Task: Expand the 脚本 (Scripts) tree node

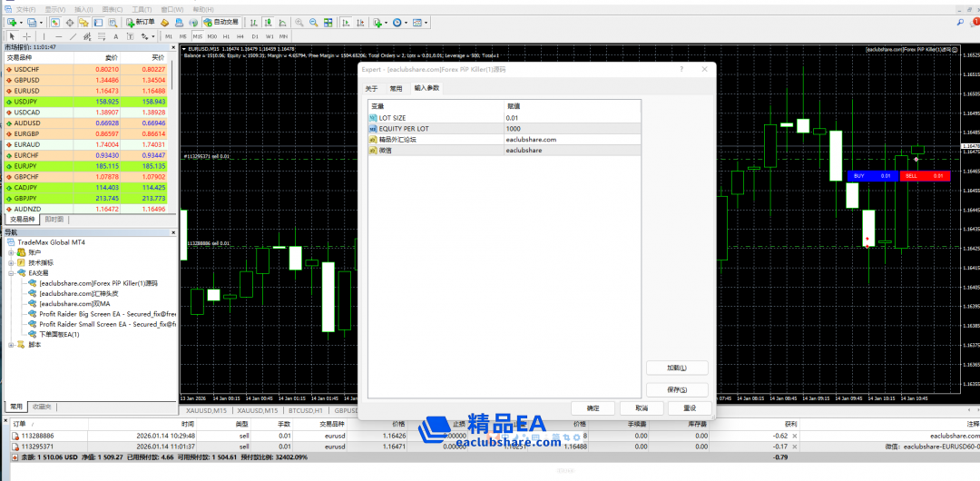Action: pyautogui.click(x=12, y=345)
